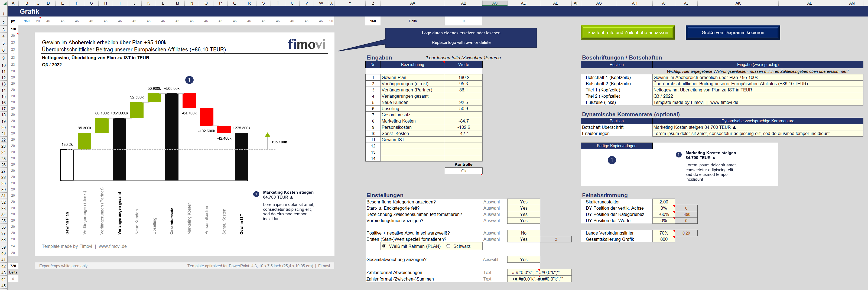868x290 pixels.
Task: Click the 'Erläuterungen' Lorem ipsum cell
Action: (758, 134)
